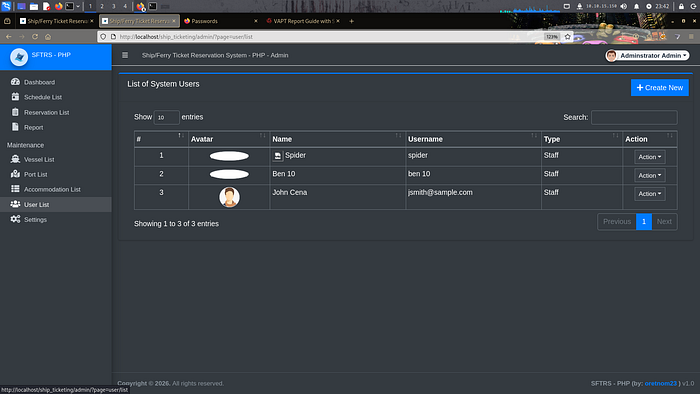The height and width of the screenshot is (394, 700).
Task: Click the Search input field
Action: pos(634,117)
